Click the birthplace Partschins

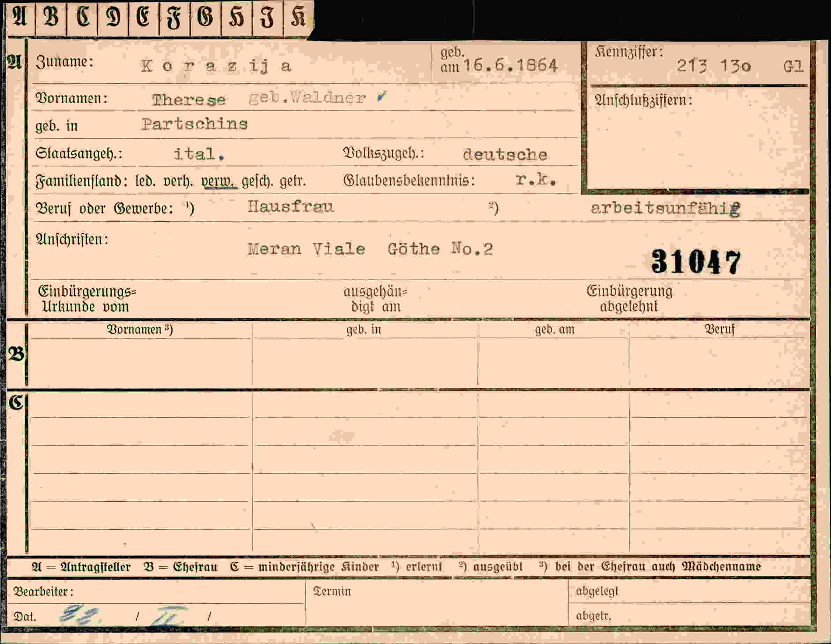[x=194, y=124]
